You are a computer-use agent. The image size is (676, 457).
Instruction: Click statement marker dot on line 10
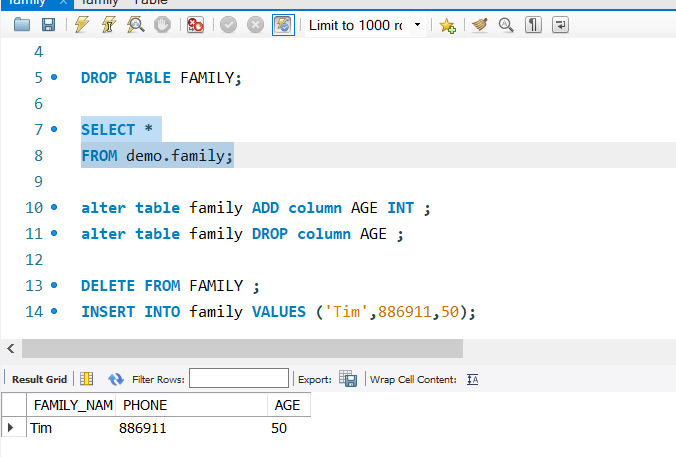click(x=54, y=207)
